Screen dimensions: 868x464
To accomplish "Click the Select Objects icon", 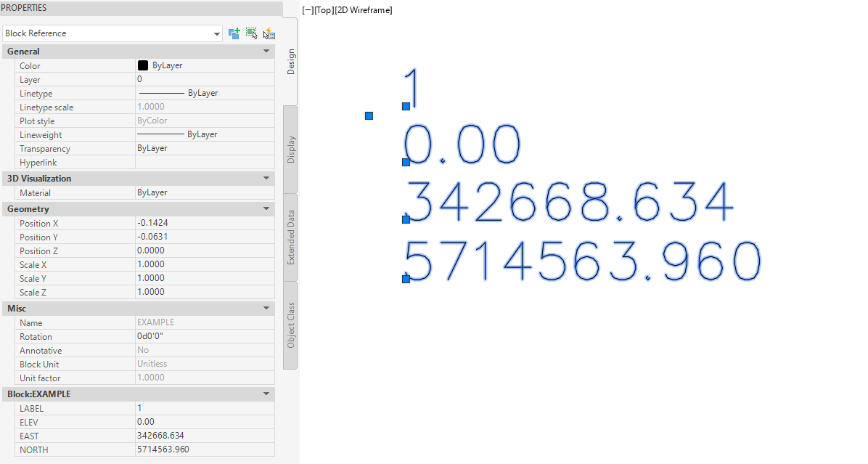I will pyautogui.click(x=252, y=33).
